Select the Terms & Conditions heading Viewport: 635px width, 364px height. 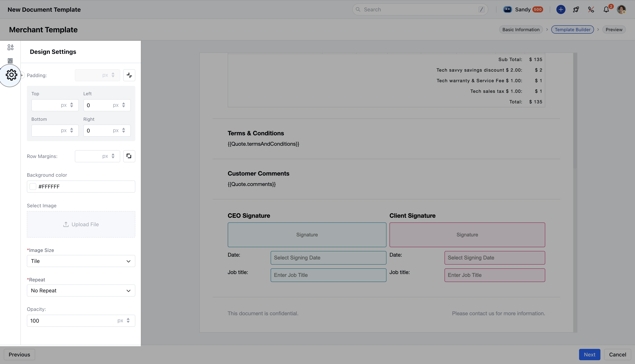(256, 133)
